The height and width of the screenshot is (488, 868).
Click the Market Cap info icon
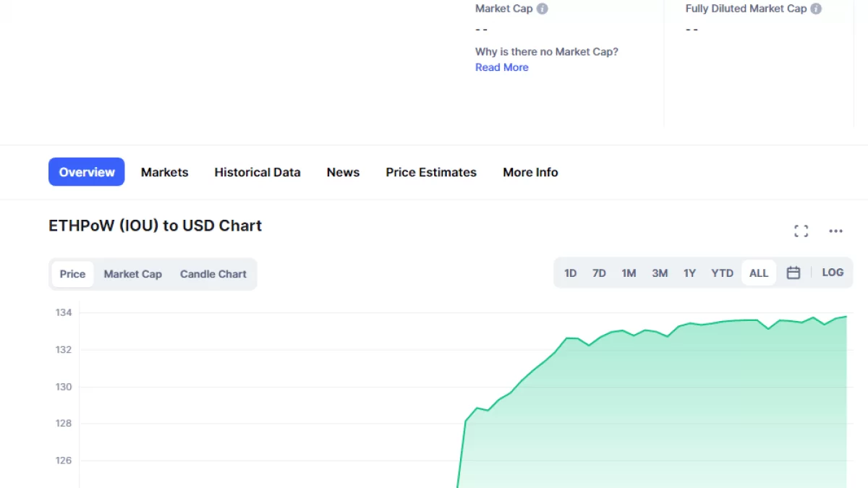coord(542,9)
